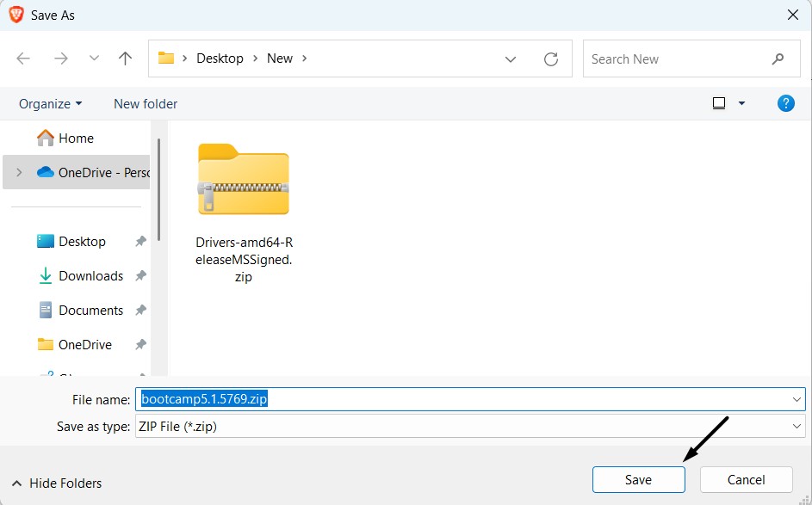Click the pin icon beside Documents
Screen dimensions: 812x505
(140, 310)
